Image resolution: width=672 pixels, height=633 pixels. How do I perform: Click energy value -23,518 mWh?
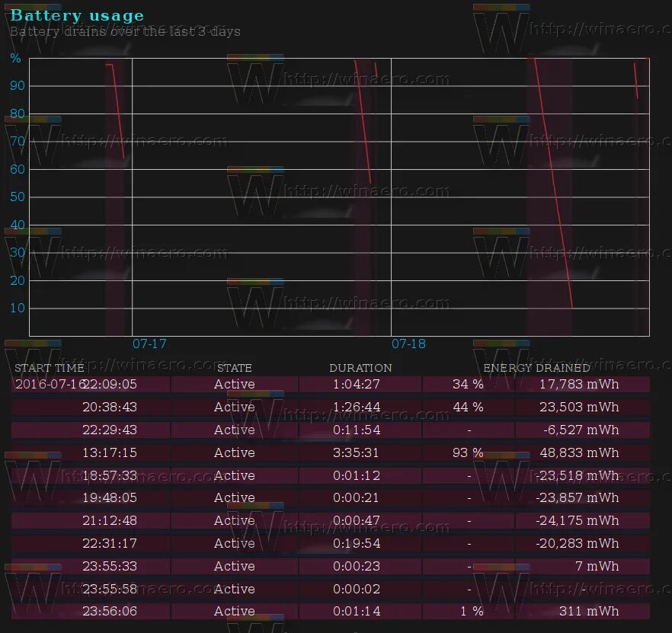coord(578,475)
